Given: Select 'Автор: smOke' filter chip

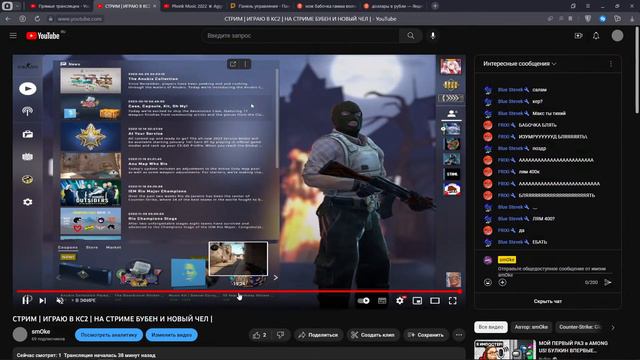Looking at the screenshot, I should [x=531, y=327].
